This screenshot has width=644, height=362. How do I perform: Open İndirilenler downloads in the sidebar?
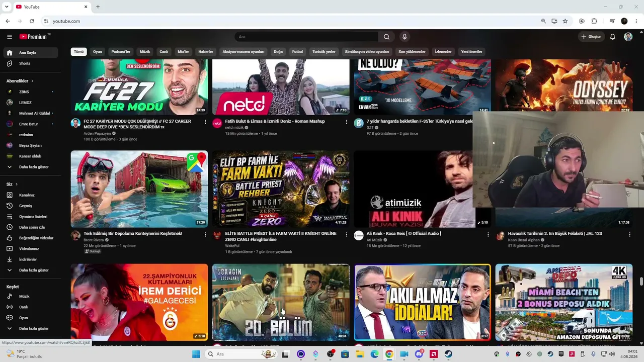point(32,259)
